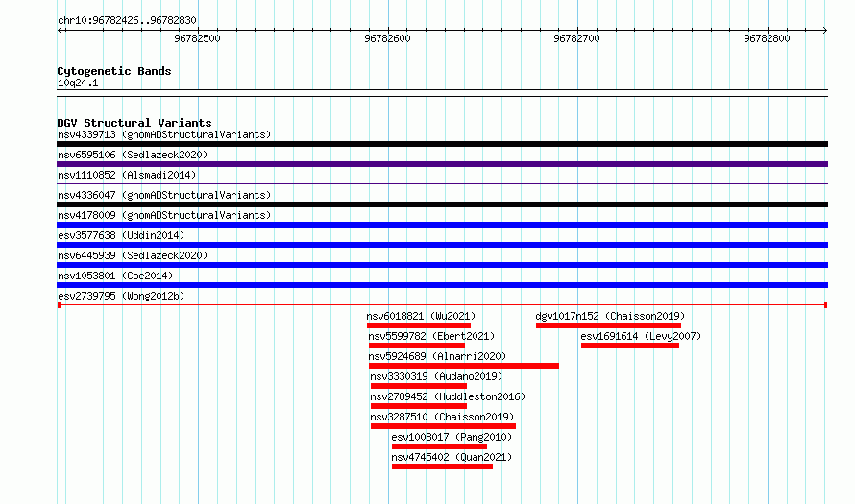This screenshot has width=855, height=504.
Task: Click the right arrowhead of the ruler
Action: [824, 30]
